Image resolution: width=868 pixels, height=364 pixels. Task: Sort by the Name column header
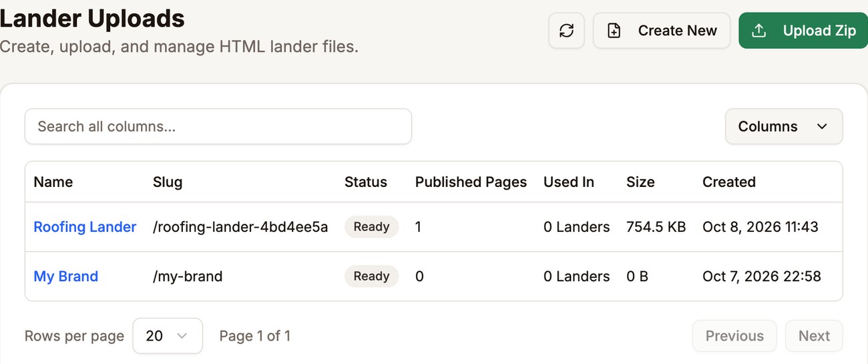tap(53, 182)
